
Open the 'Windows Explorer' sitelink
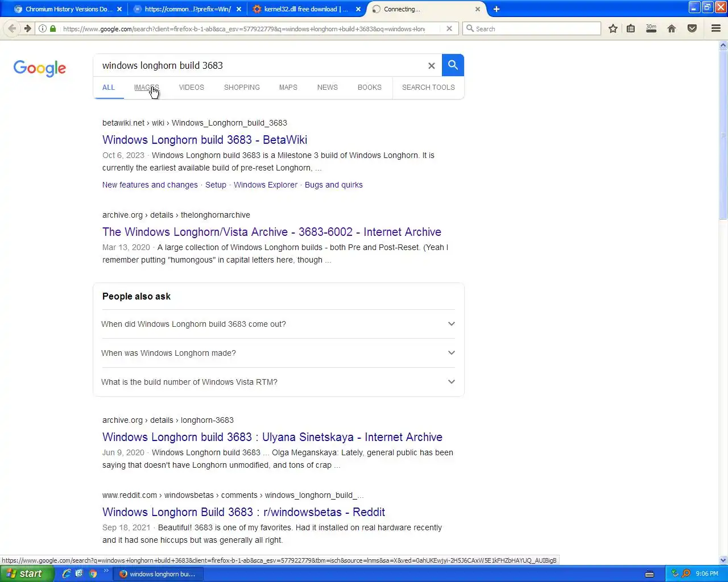click(x=266, y=185)
